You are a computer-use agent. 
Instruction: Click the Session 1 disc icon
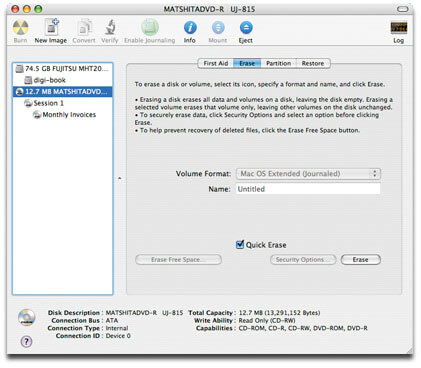pyautogui.click(x=28, y=103)
